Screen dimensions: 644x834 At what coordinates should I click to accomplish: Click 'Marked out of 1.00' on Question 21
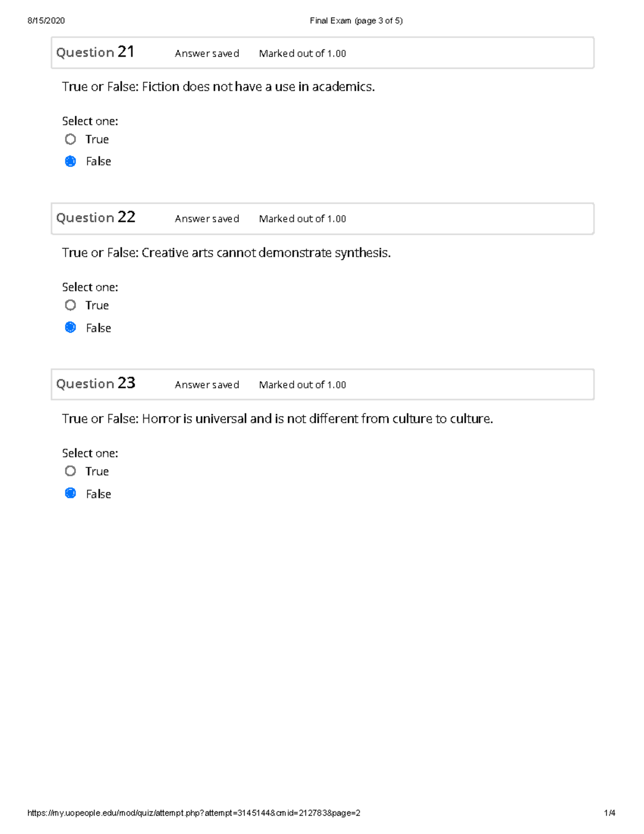point(302,54)
